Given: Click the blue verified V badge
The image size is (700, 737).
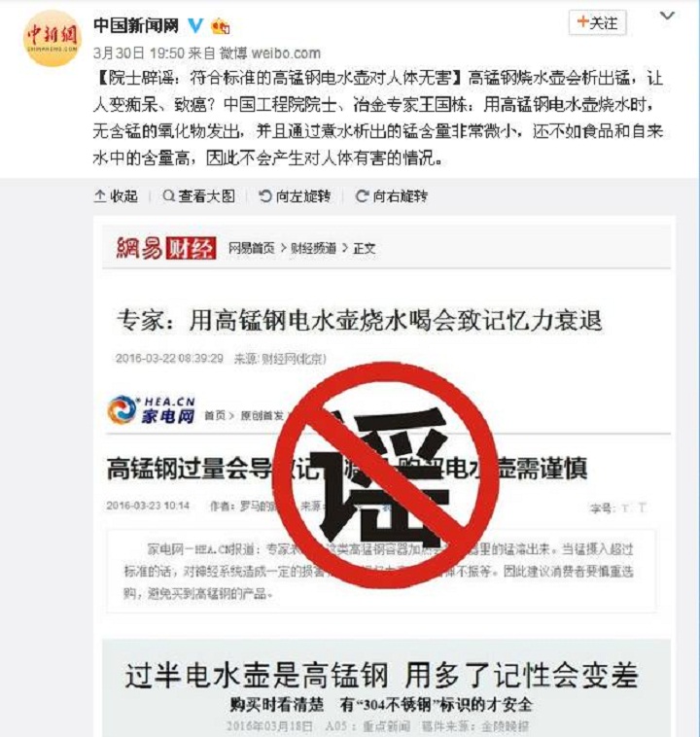Looking at the screenshot, I should click(195, 25).
